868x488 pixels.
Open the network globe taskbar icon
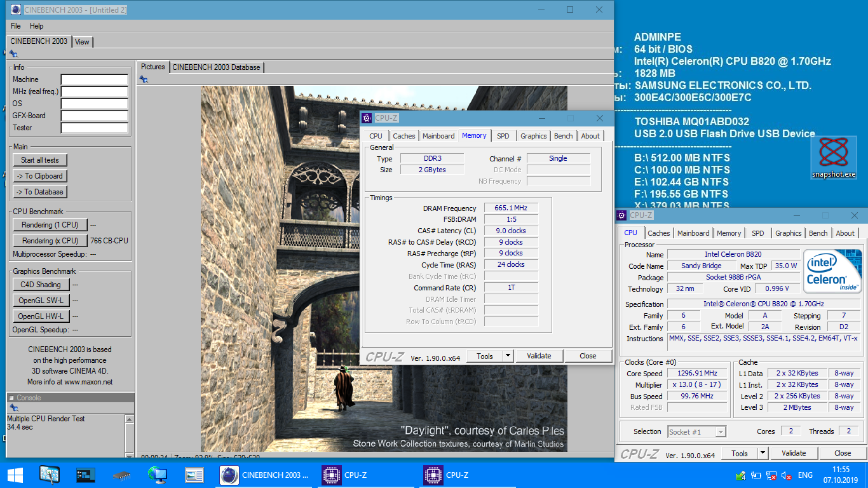coord(157,475)
